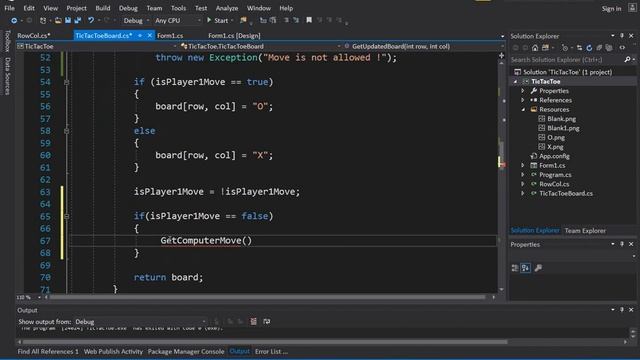Open the Team menu

[x=154, y=8]
